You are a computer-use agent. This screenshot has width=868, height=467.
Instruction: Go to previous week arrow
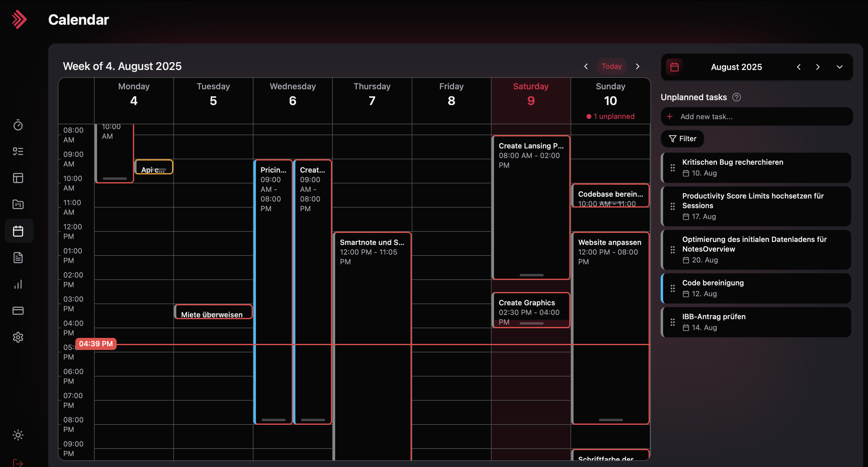pos(586,66)
